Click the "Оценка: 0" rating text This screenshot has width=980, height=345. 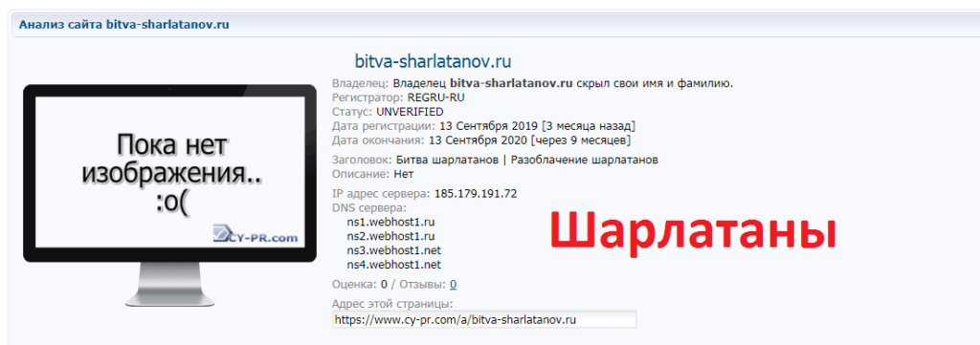coord(360,285)
